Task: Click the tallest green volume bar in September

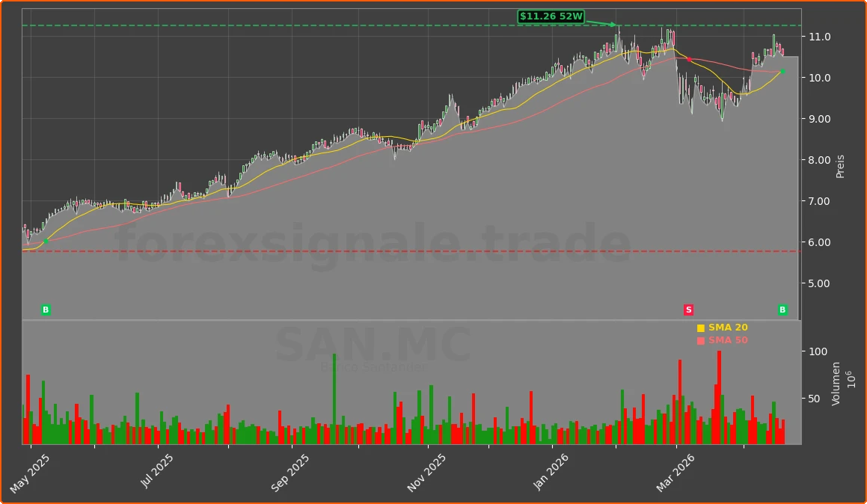Action: 334,399
